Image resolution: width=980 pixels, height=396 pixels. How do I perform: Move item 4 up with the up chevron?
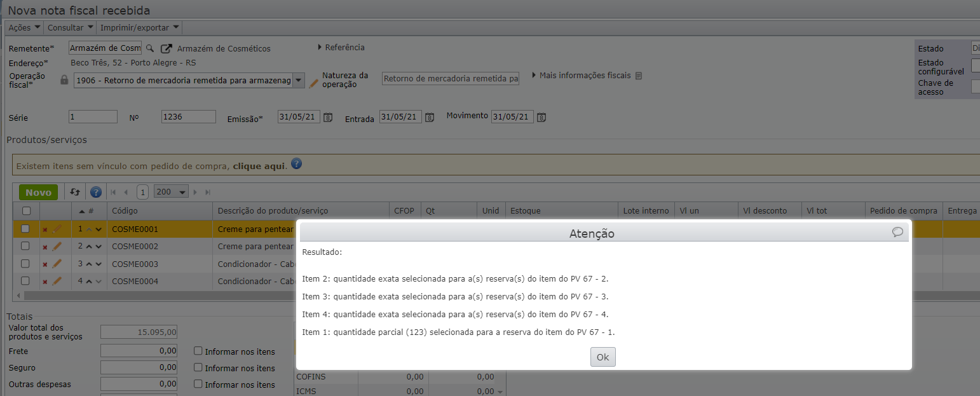tap(89, 282)
